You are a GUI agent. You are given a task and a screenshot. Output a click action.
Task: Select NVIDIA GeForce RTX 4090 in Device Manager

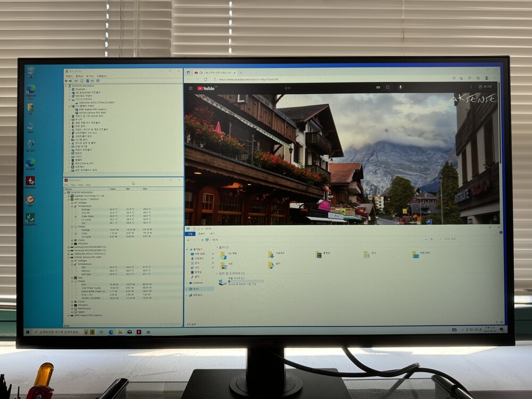point(93,112)
